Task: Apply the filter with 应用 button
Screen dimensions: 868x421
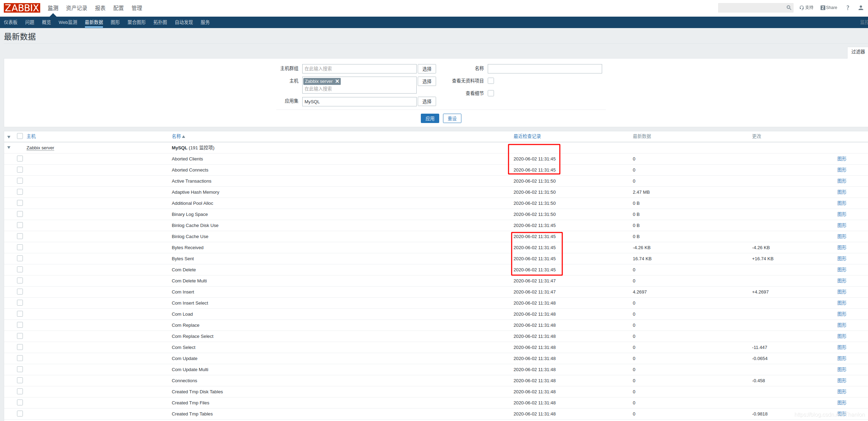Action: click(430, 119)
